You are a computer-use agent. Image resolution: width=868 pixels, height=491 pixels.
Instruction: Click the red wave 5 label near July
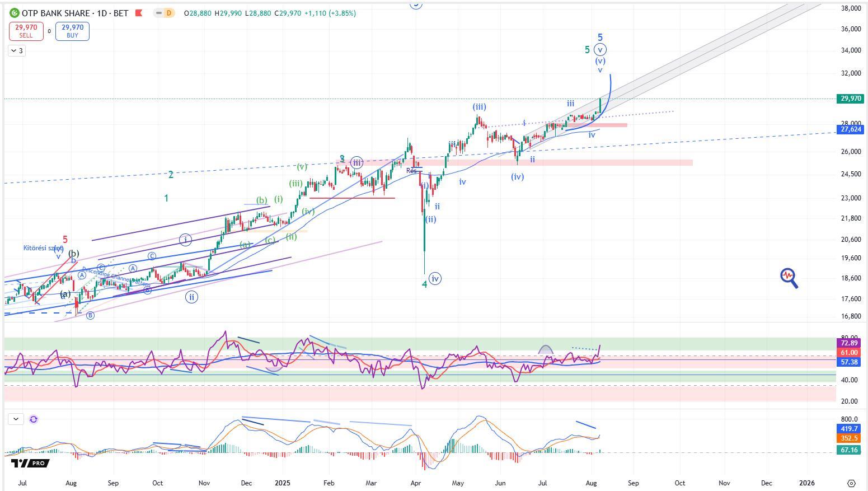pyautogui.click(x=65, y=240)
